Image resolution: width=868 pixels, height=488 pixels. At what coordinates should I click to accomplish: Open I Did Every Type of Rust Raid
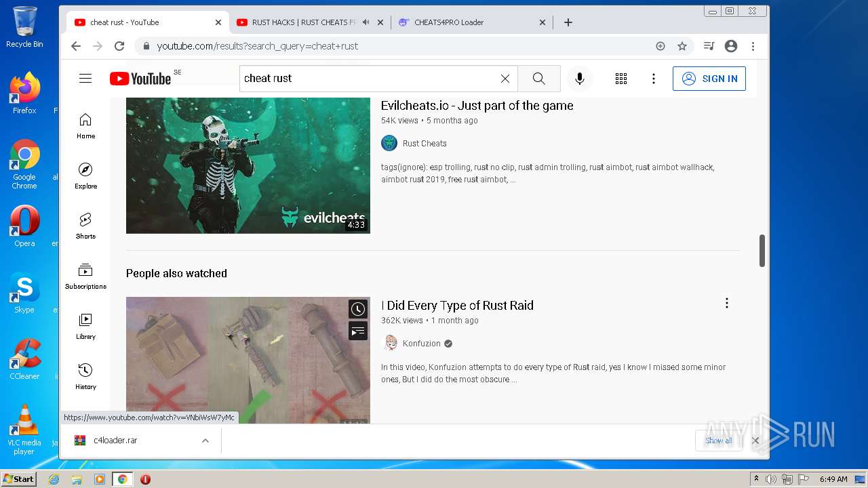click(x=457, y=306)
